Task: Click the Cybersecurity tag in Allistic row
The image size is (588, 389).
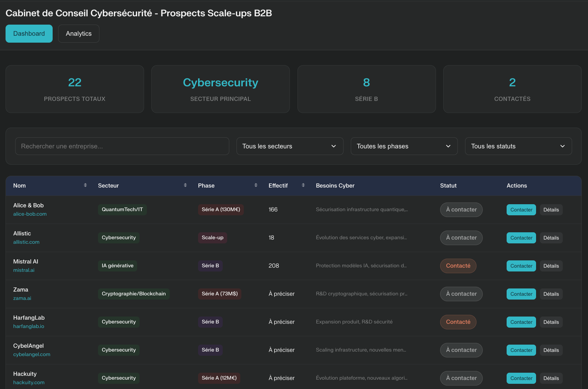Action: click(x=119, y=238)
